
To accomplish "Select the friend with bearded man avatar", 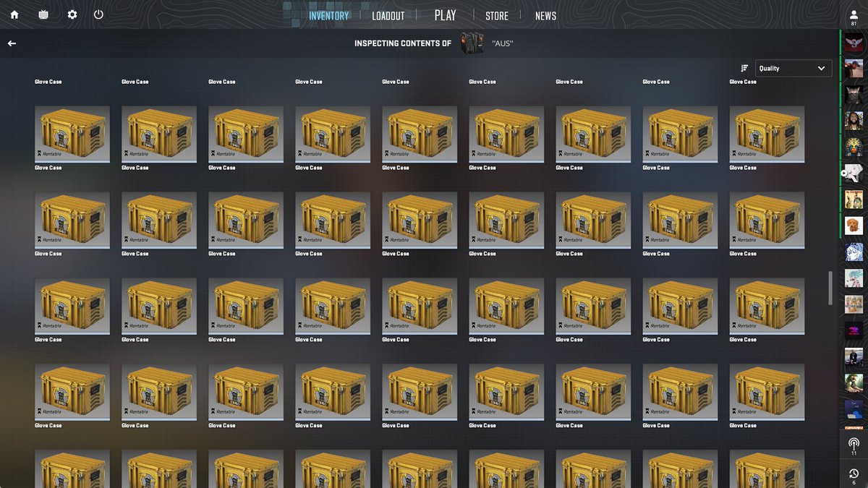I will tap(854, 120).
